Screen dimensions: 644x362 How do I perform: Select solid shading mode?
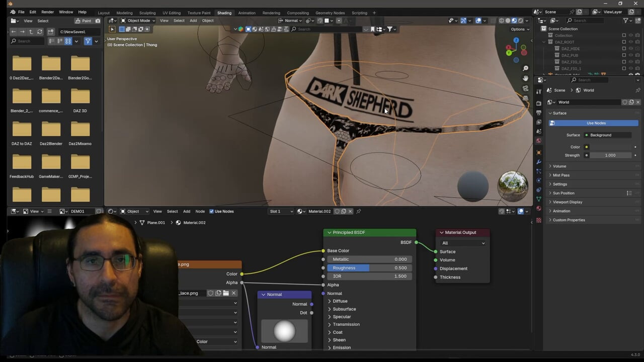[508, 21]
